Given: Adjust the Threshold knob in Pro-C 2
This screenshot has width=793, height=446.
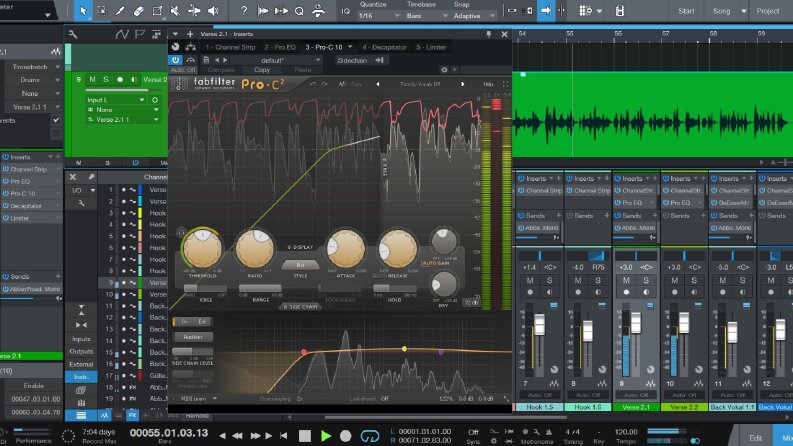Looking at the screenshot, I should (x=202, y=248).
